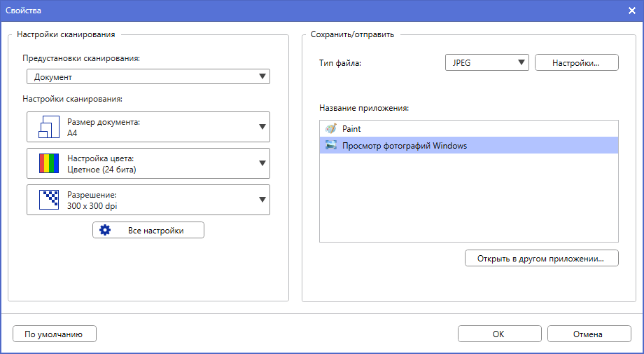The image size is (644, 354).
Task: Click Открыть в другом приложении... button
Action: coord(541,258)
